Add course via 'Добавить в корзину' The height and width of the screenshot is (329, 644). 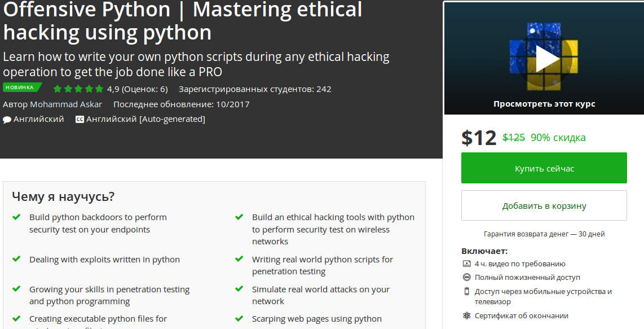pos(544,205)
